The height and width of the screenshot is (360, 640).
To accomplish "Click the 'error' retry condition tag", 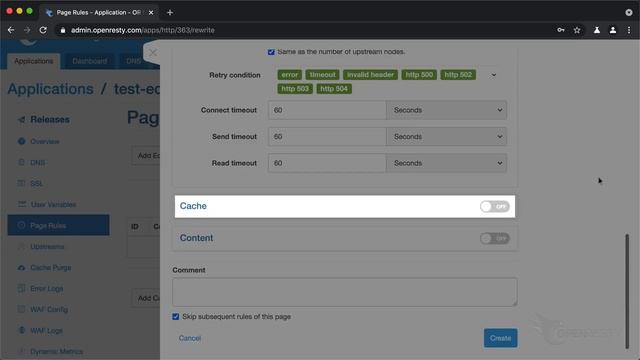I will tap(289, 75).
